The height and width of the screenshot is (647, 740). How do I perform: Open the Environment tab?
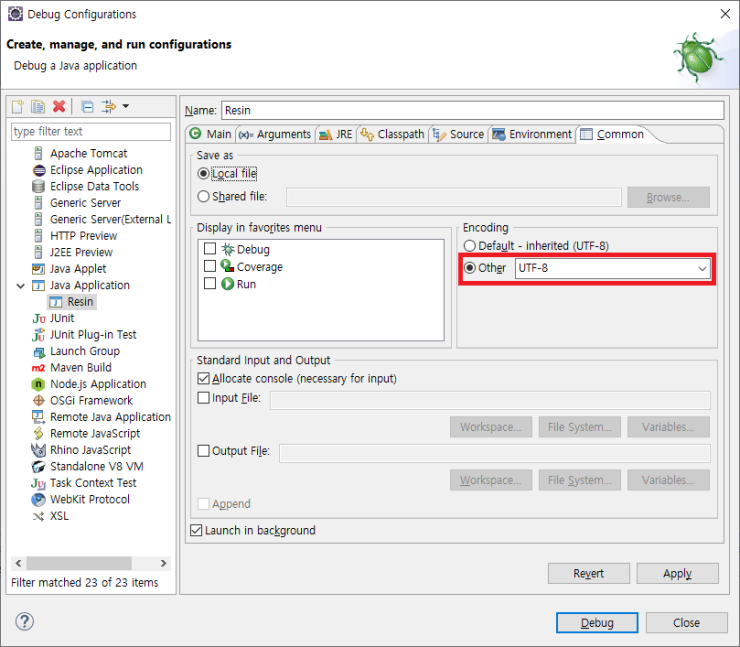tap(532, 134)
